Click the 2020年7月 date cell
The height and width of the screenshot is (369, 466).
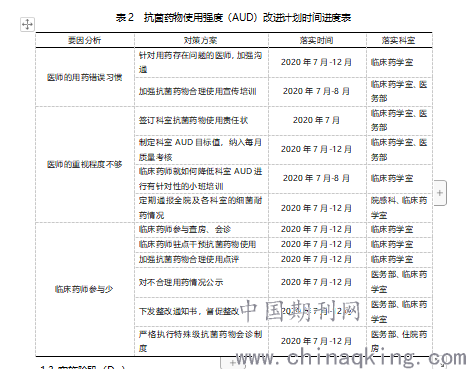point(317,120)
